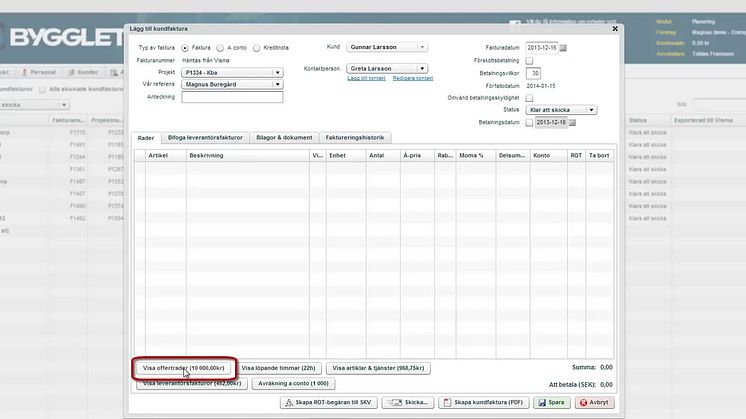Click the Visa löpande timmar (22h) button

click(279, 368)
